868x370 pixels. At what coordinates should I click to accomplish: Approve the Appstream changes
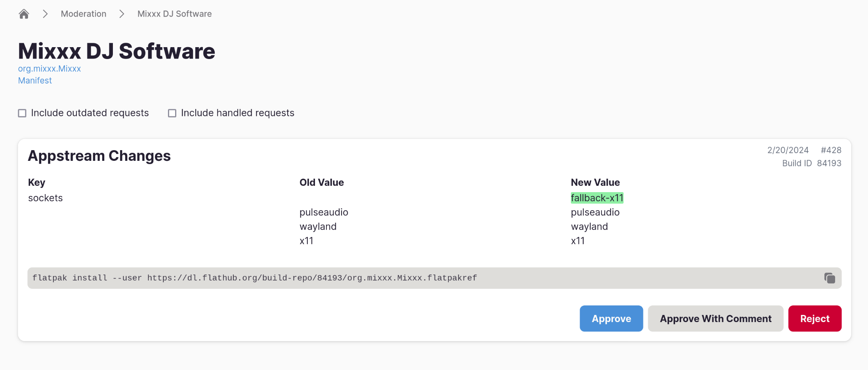[611, 318]
